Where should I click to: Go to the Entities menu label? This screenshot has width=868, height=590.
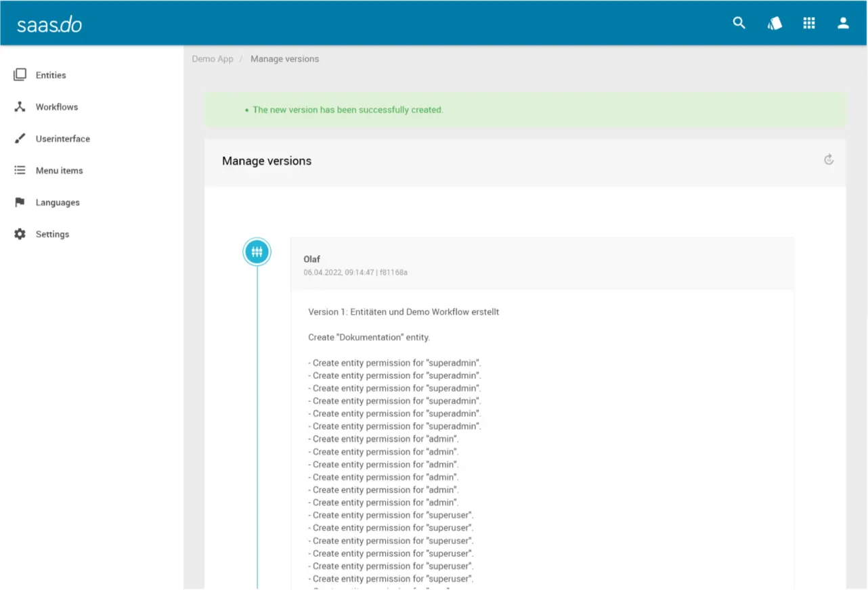[x=51, y=75]
